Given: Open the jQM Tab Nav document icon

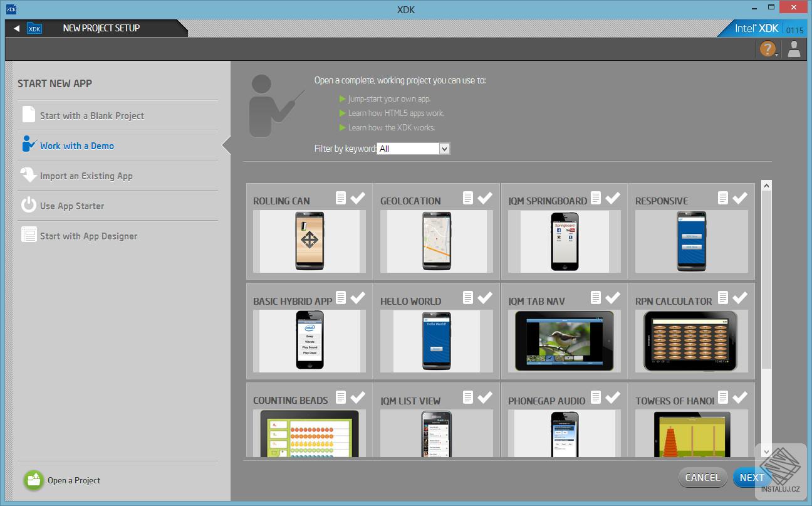Looking at the screenshot, I should [596, 297].
